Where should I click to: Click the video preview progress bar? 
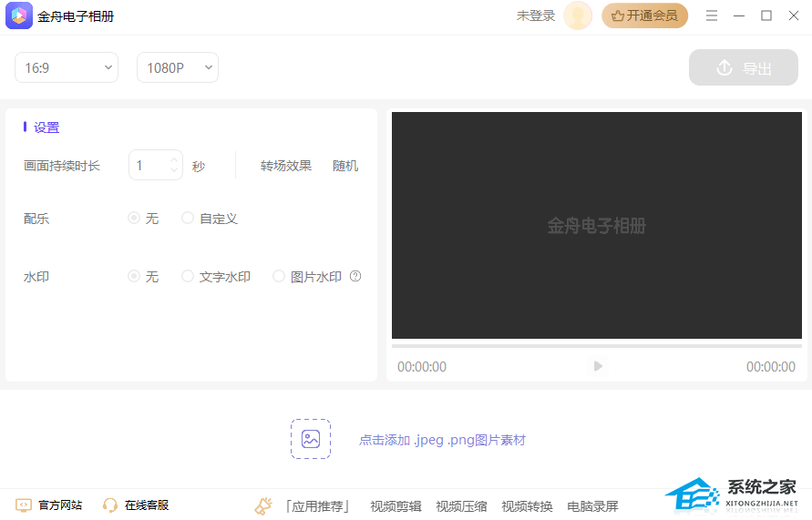click(597, 346)
